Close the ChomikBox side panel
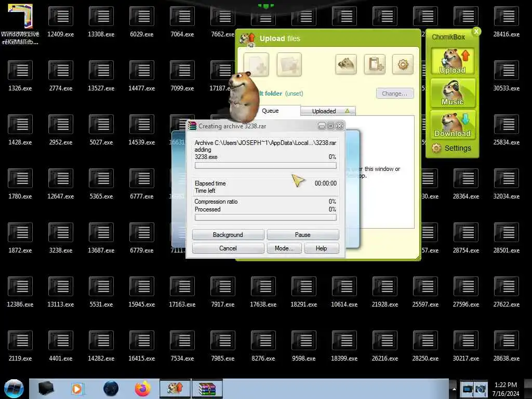Screen dimensions: 532x399 click(x=476, y=32)
